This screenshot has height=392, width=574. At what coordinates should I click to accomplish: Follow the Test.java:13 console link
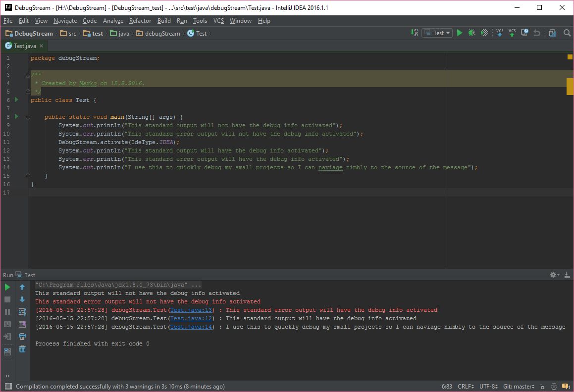click(191, 310)
